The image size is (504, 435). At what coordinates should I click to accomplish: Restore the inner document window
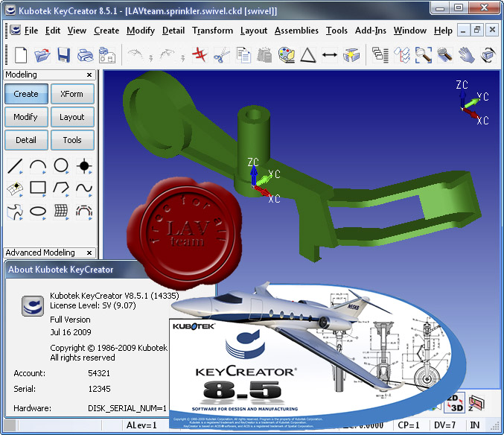point(477,31)
